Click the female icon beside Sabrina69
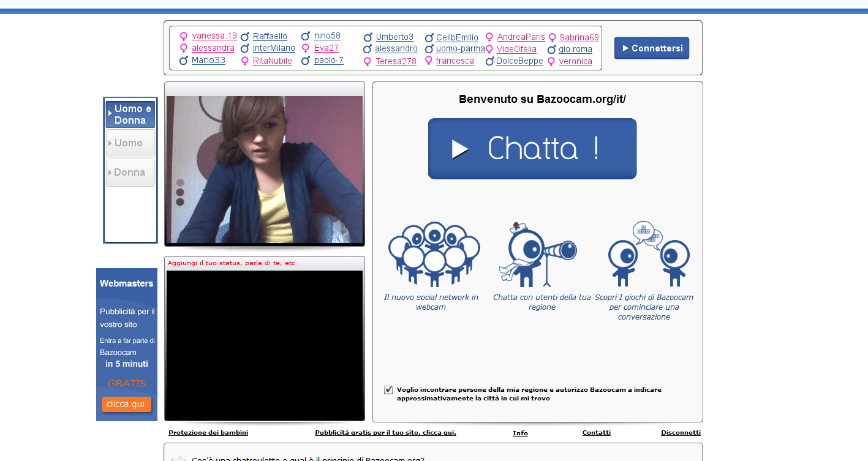 click(552, 38)
